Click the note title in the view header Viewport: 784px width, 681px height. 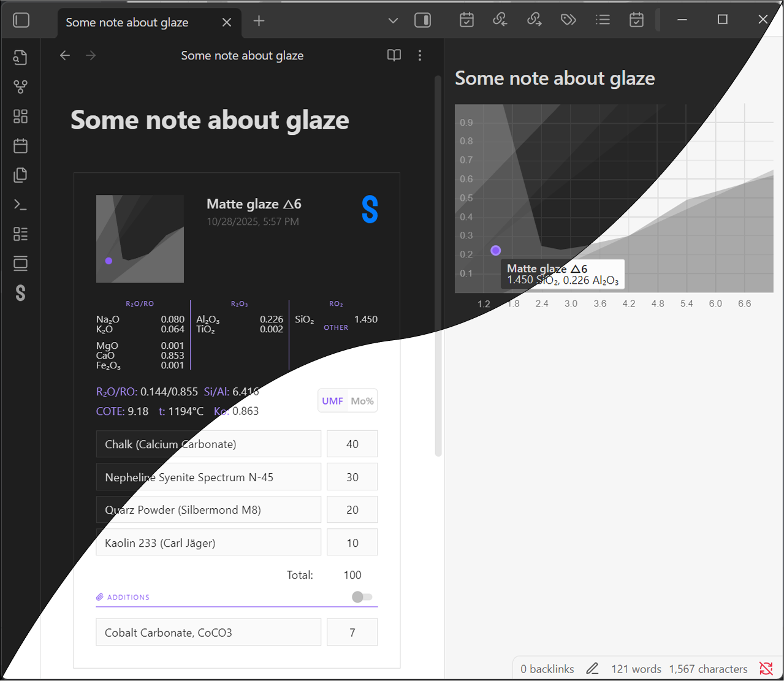(x=242, y=56)
